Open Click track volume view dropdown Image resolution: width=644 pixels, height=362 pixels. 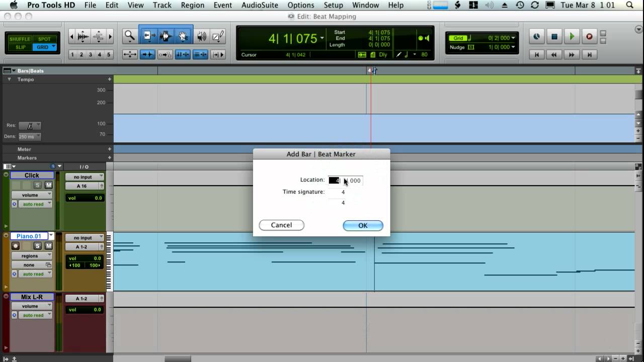(x=32, y=195)
